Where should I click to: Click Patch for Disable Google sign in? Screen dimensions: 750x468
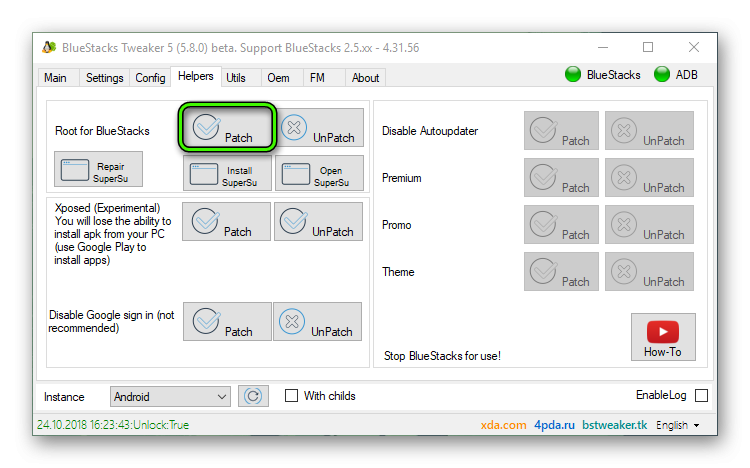coord(227,322)
